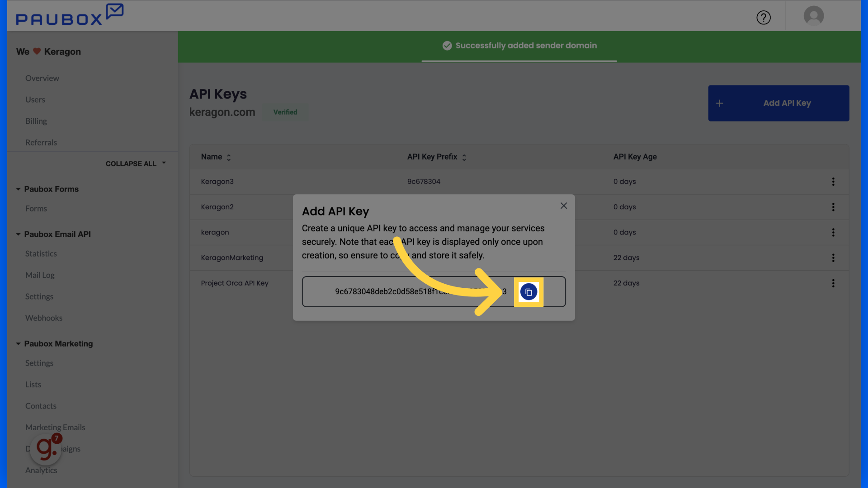Open options menu for keragon row
The height and width of the screenshot is (488, 868).
tap(833, 232)
